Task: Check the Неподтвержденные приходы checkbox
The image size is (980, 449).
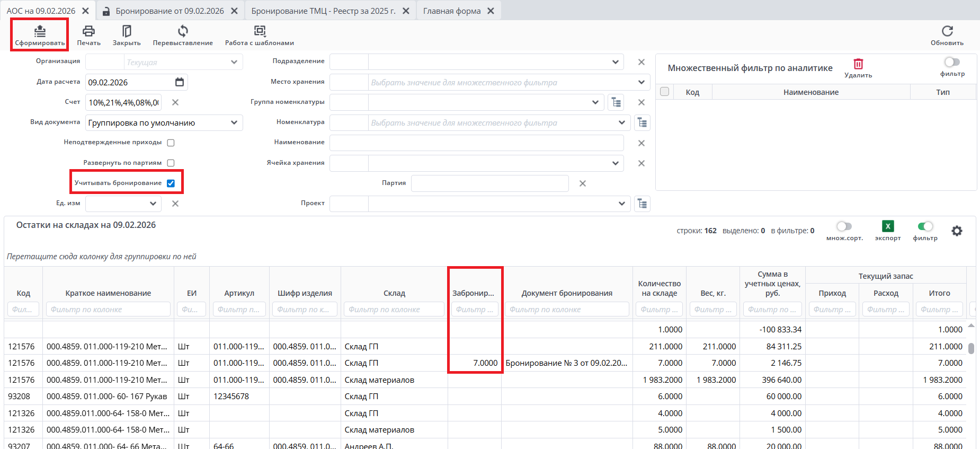Action: pos(171,143)
